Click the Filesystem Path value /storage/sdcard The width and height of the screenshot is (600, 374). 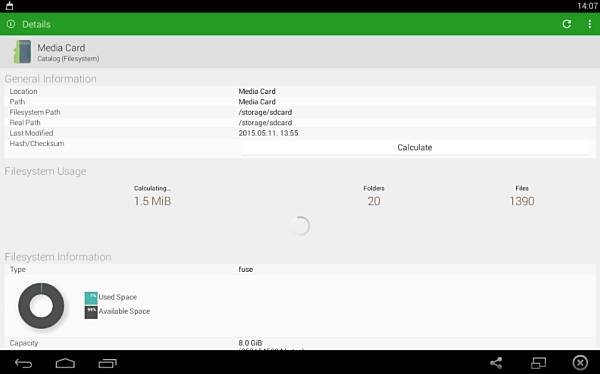tap(265, 112)
